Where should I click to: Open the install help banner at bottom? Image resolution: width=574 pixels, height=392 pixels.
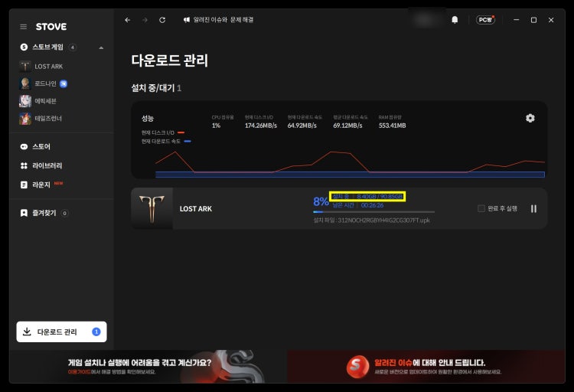[148, 367]
